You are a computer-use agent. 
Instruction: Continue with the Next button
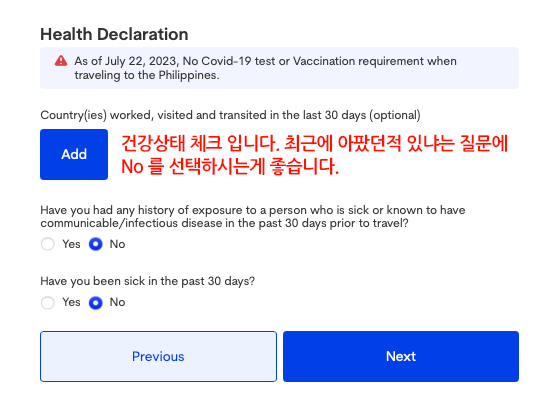pos(401,356)
